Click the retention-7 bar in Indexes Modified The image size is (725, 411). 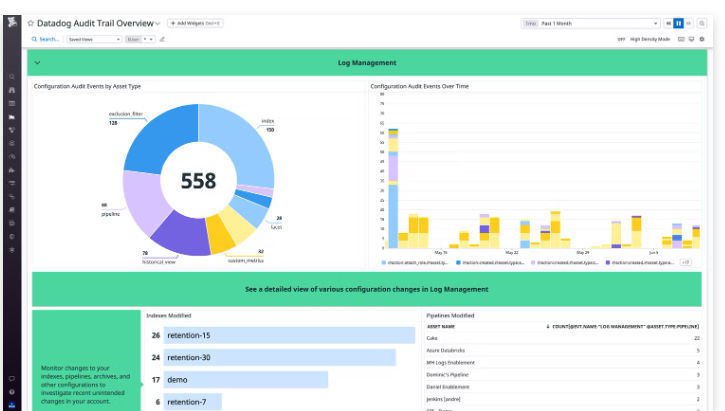(x=193, y=402)
